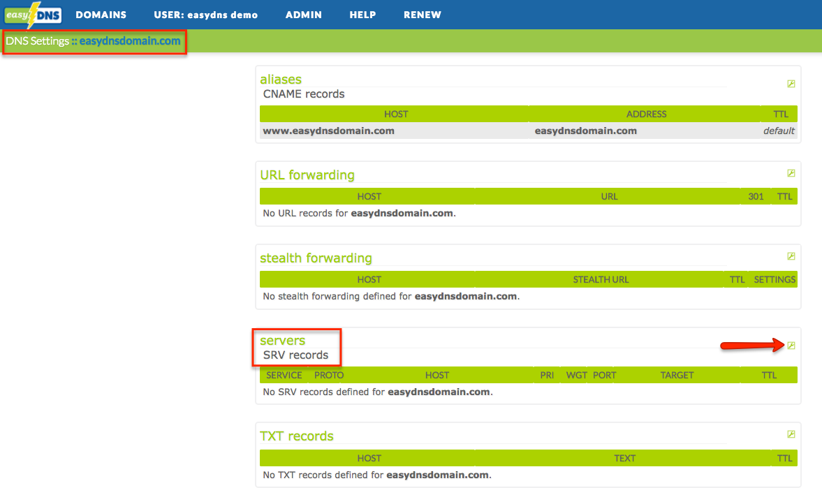This screenshot has width=822, height=504.
Task: Click the TARGET column header
Action: coord(677,375)
